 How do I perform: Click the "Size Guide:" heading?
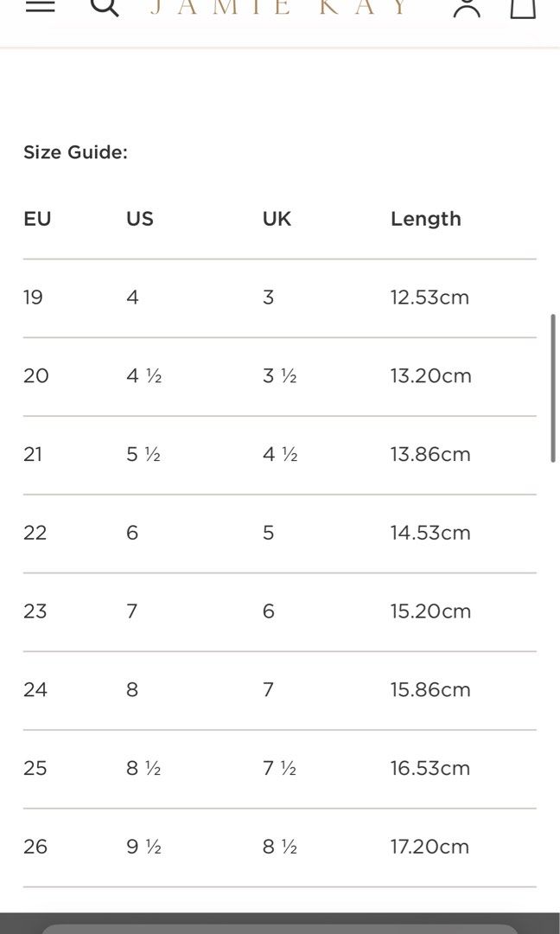point(75,152)
